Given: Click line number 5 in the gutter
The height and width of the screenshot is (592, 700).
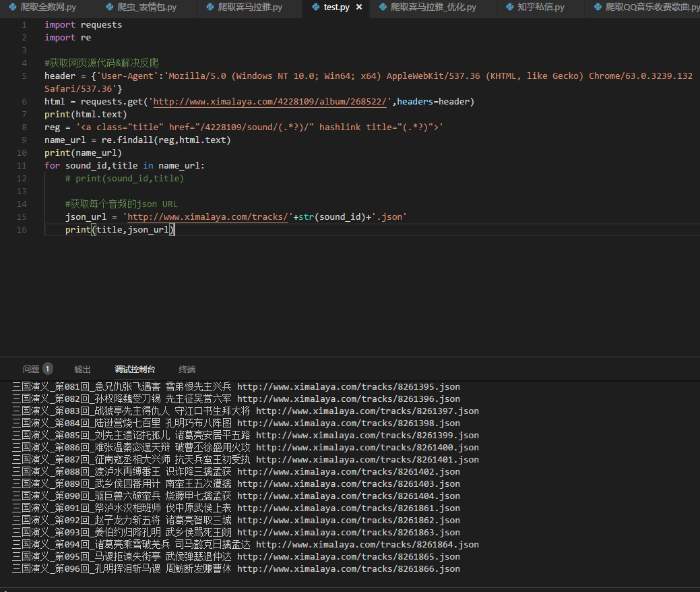Looking at the screenshot, I should click(24, 76).
